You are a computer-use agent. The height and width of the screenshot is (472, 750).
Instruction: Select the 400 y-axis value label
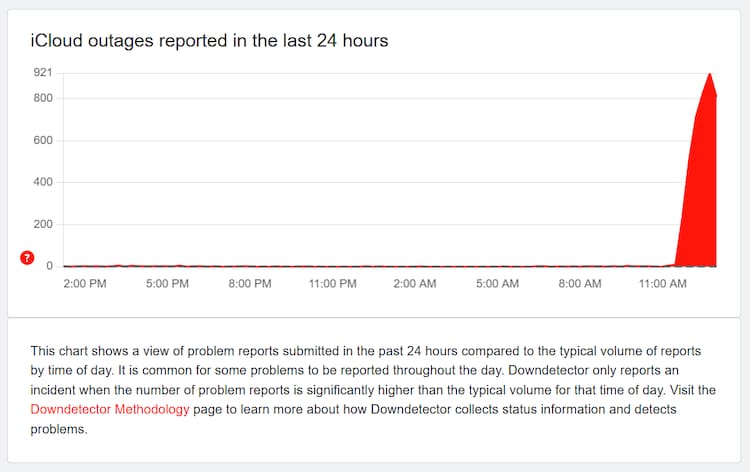pos(42,182)
